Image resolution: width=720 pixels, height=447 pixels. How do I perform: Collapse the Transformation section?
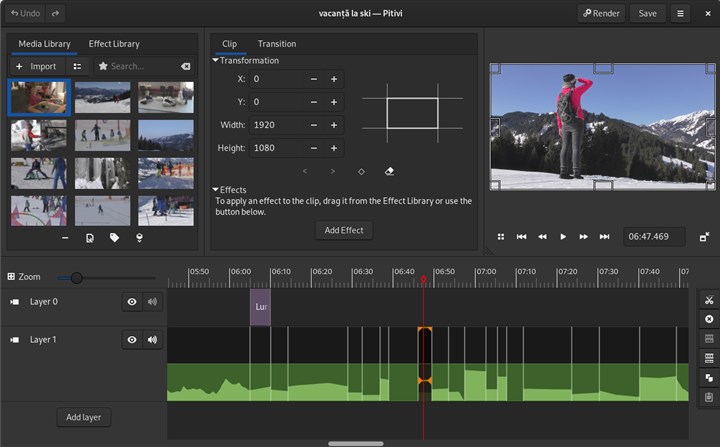(x=216, y=61)
